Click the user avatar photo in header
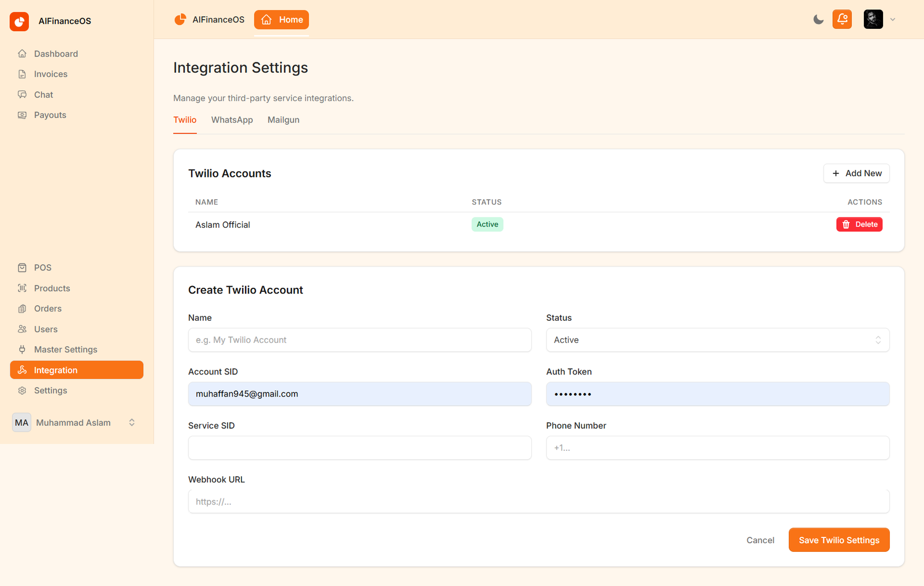 (873, 19)
